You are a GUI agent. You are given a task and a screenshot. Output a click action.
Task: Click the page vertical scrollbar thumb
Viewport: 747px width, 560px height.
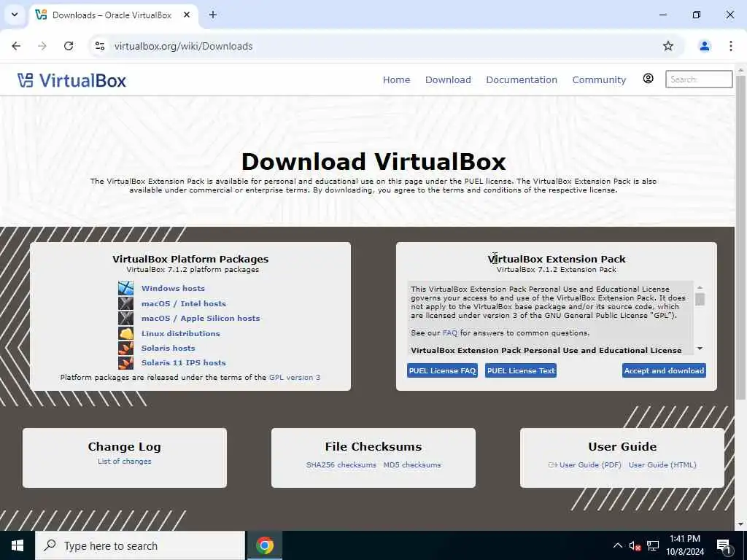coord(740,237)
